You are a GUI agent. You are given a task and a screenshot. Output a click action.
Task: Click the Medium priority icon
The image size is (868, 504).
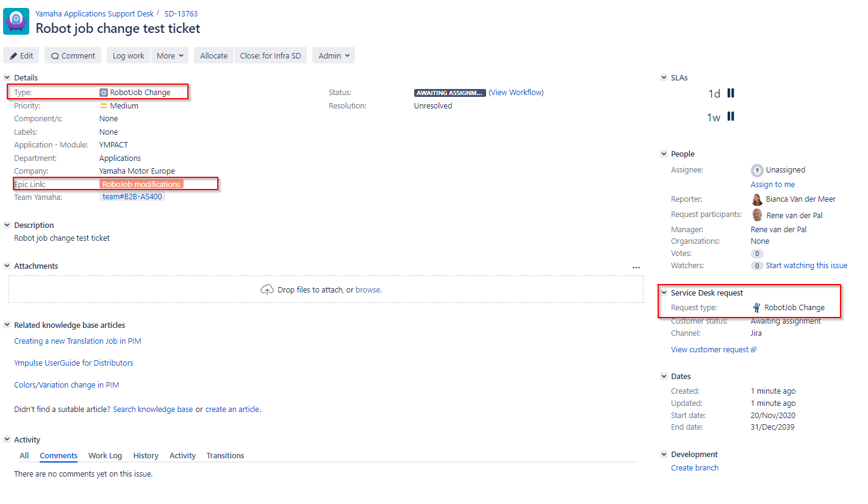click(104, 106)
